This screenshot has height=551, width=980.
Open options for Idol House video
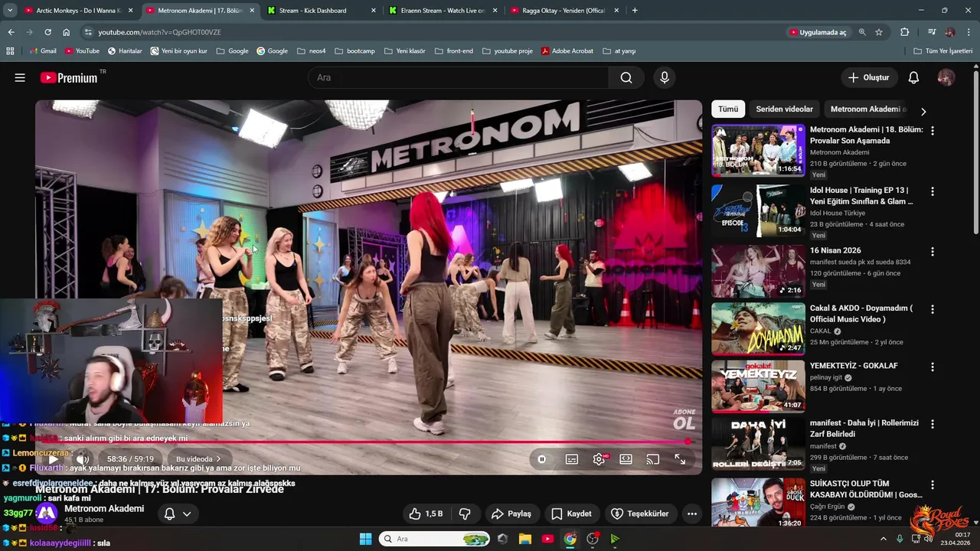tap(932, 191)
